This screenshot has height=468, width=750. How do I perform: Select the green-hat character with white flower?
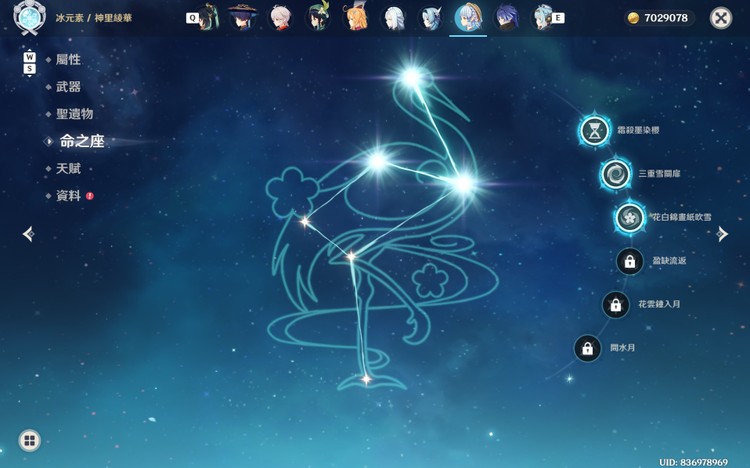pyautogui.click(x=318, y=16)
